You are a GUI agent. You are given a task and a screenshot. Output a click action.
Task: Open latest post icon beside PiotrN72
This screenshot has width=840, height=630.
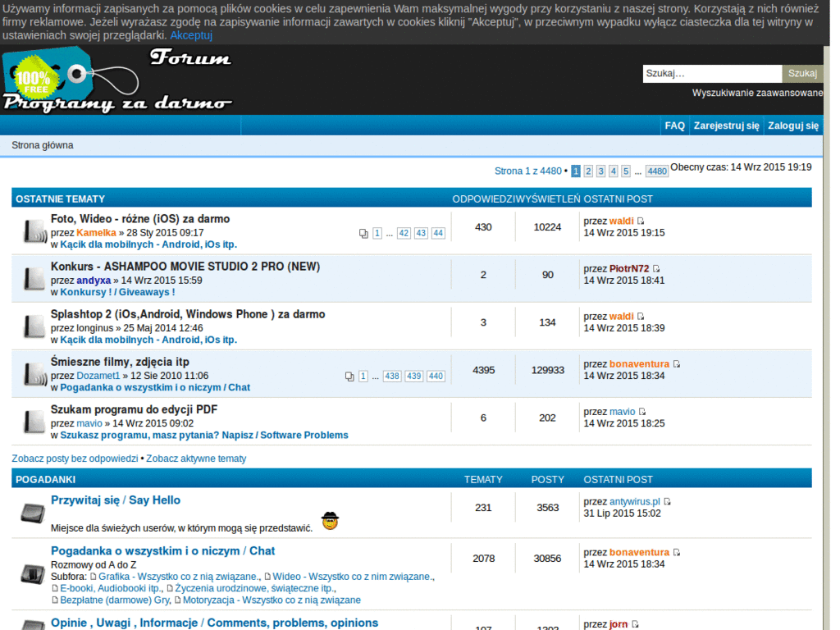656,268
